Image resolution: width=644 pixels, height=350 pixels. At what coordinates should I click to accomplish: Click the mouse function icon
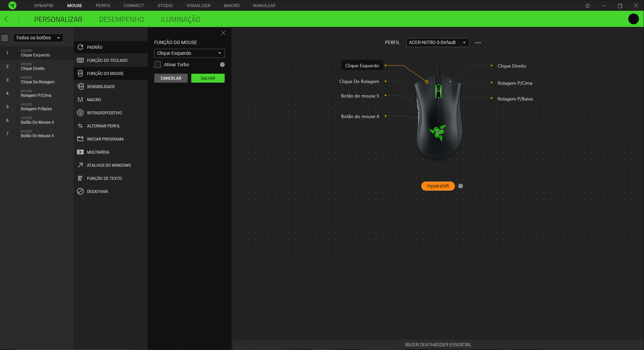pyautogui.click(x=80, y=73)
